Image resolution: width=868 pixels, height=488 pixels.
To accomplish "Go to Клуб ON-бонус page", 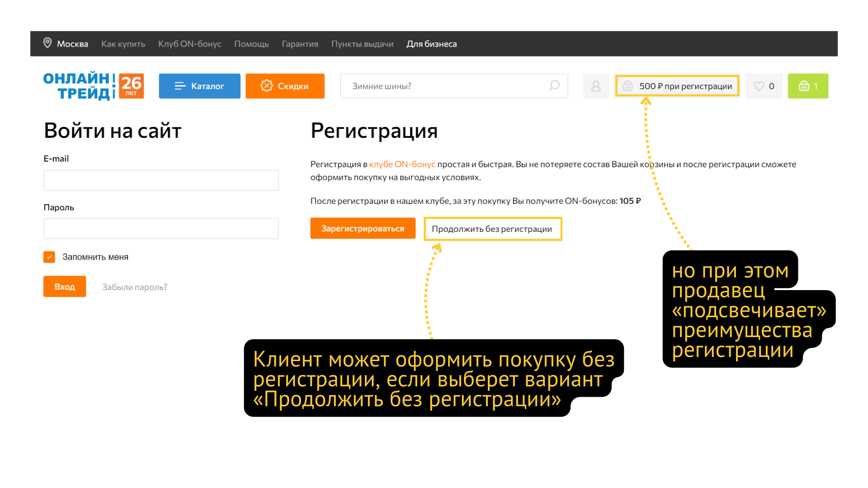I will [x=189, y=44].
